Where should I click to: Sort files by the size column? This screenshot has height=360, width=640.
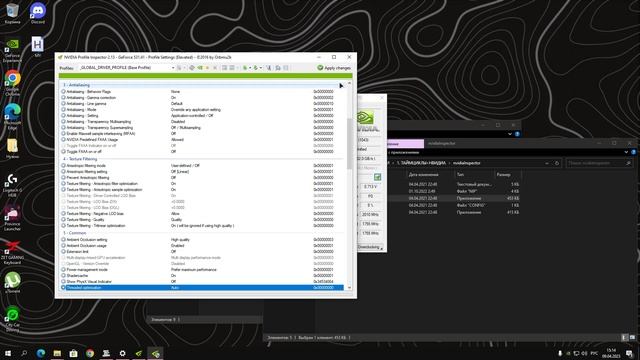pyautogui.click(x=507, y=175)
